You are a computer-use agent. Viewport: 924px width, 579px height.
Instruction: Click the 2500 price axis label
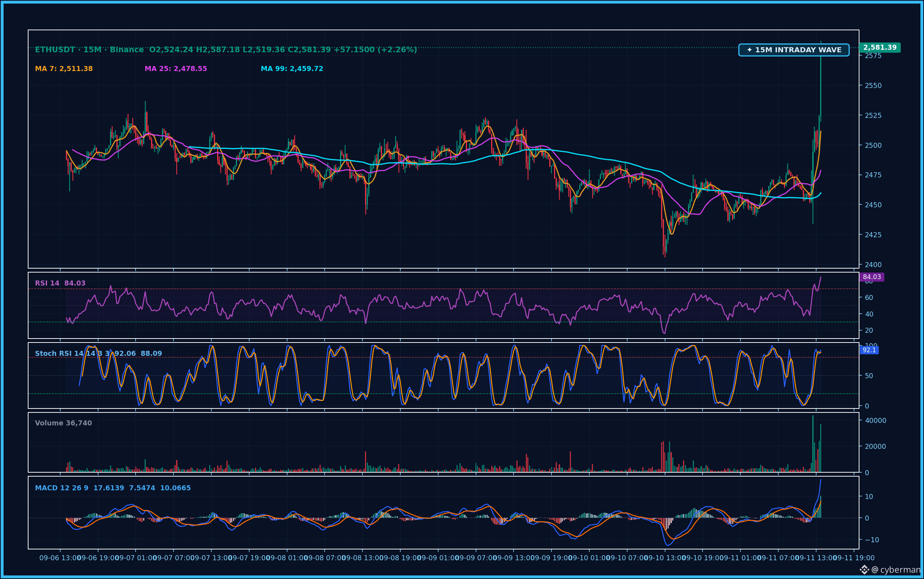point(873,145)
